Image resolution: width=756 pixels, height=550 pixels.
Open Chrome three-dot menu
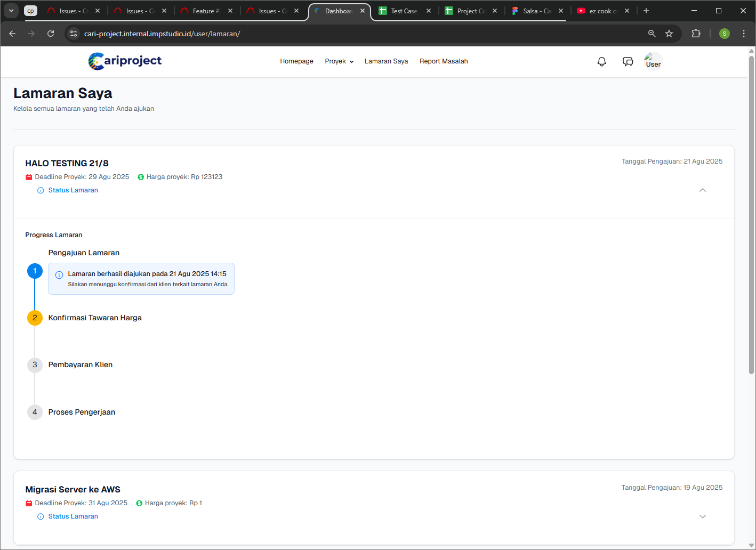coord(744,34)
